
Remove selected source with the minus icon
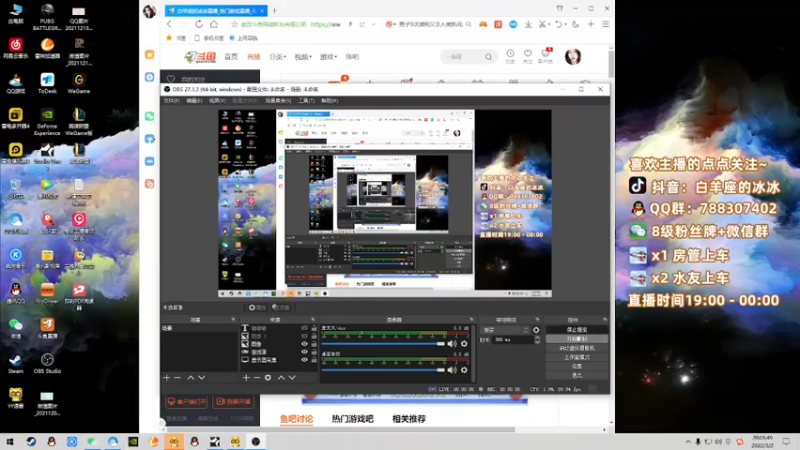[257, 378]
